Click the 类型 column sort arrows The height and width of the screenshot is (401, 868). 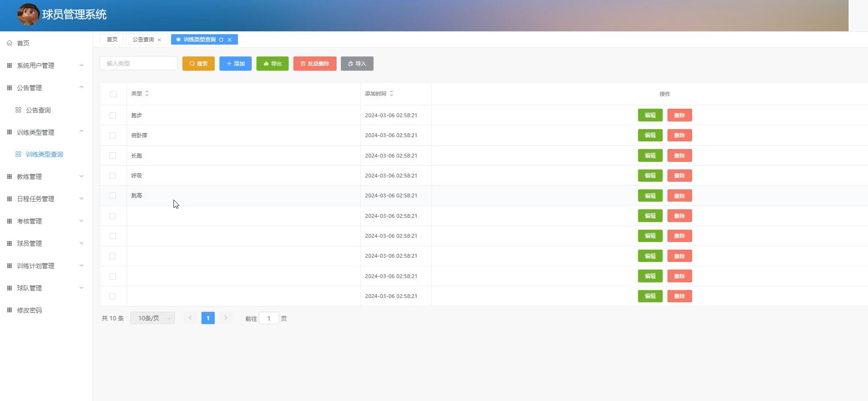pyautogui.click(x=147, y=93)
